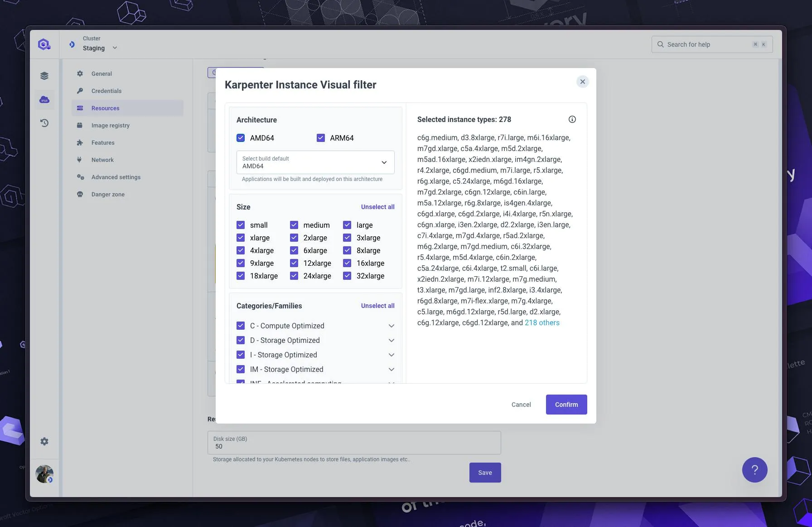
Task: Click the Image registry icon
Action: (x=80, y=125)
